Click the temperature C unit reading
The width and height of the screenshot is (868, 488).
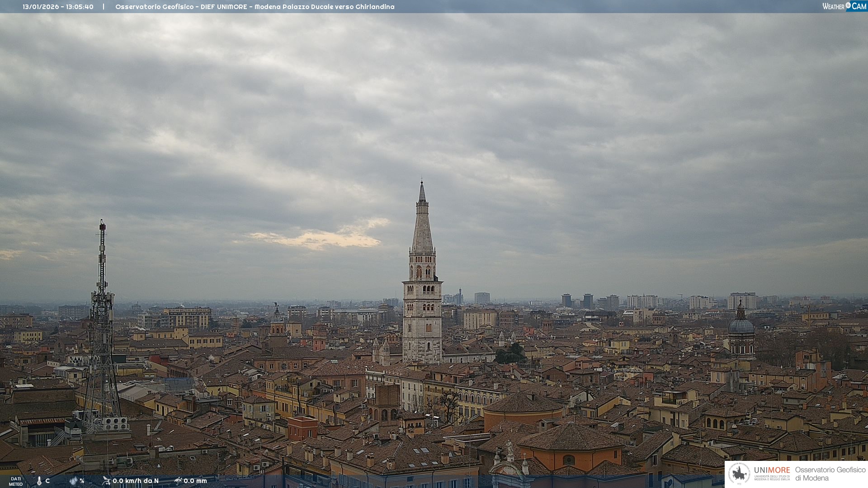47,481
